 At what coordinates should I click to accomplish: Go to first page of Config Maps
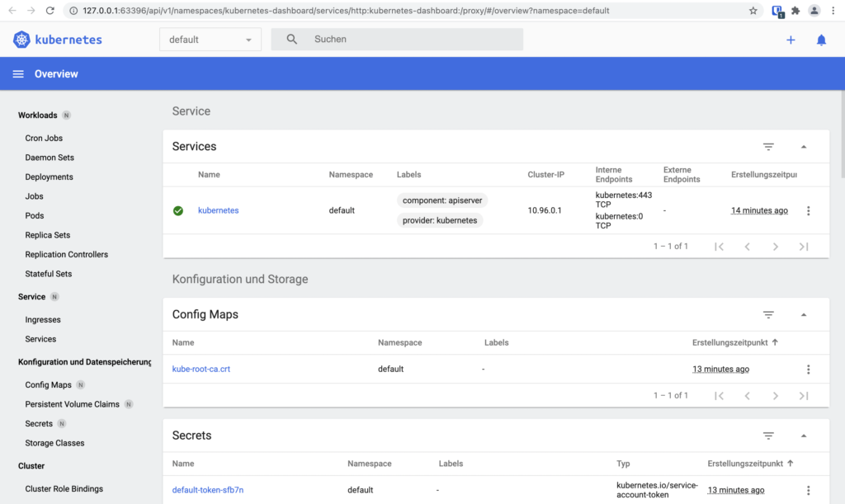(719, 396)
